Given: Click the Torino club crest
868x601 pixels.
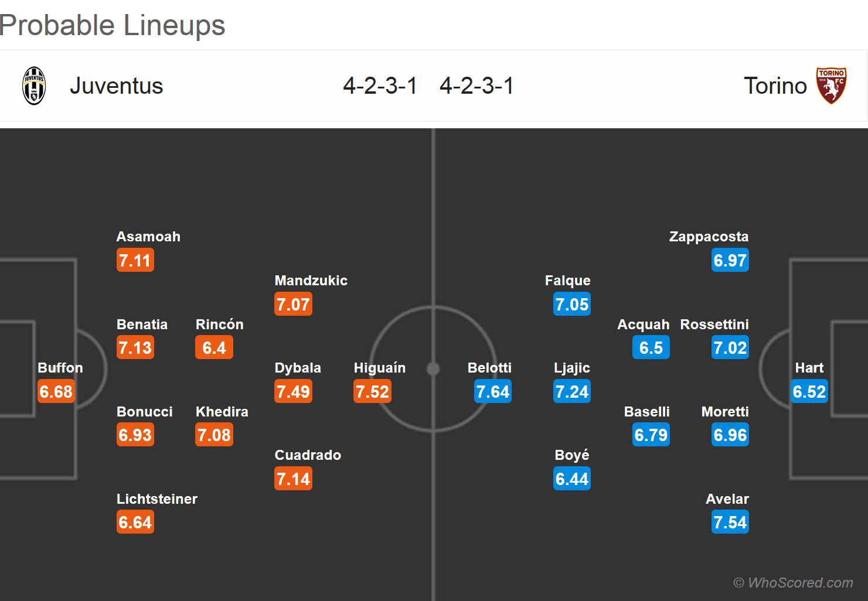Looking at the screenshot, I should (x=831, y=86).
